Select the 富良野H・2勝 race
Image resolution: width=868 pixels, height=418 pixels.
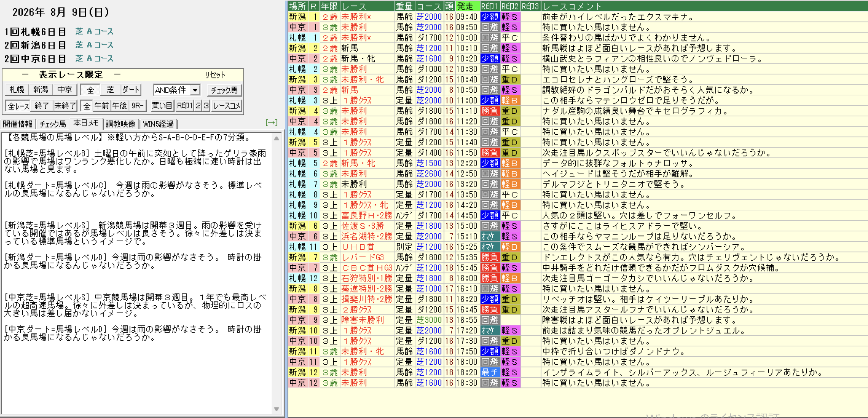[x=367, y=215]
